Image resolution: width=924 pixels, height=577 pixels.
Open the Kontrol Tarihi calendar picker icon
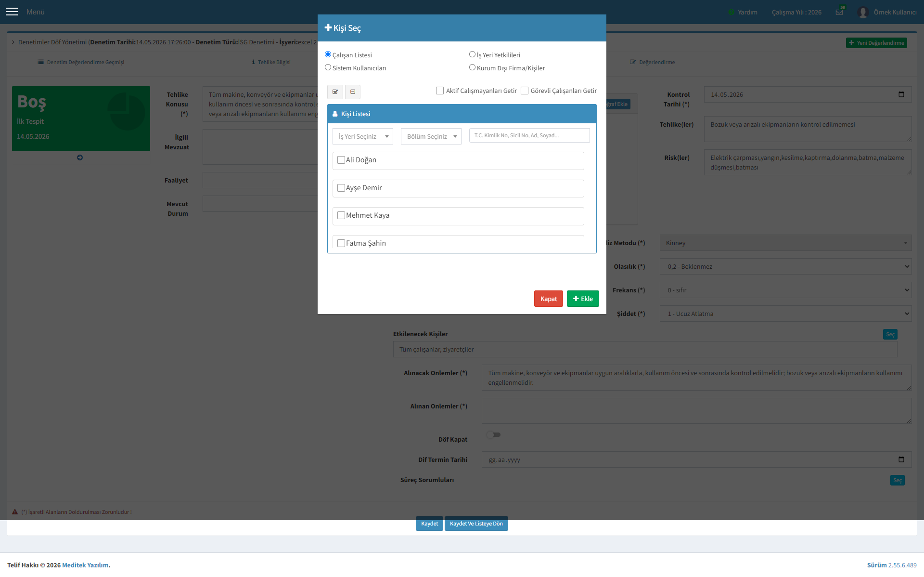(x=901, y=94)
